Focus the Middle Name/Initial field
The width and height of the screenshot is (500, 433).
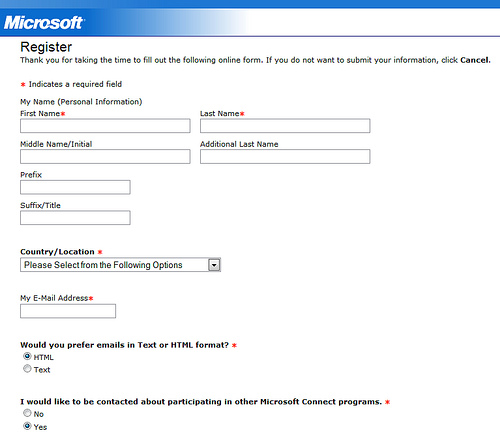click(105, 156)
